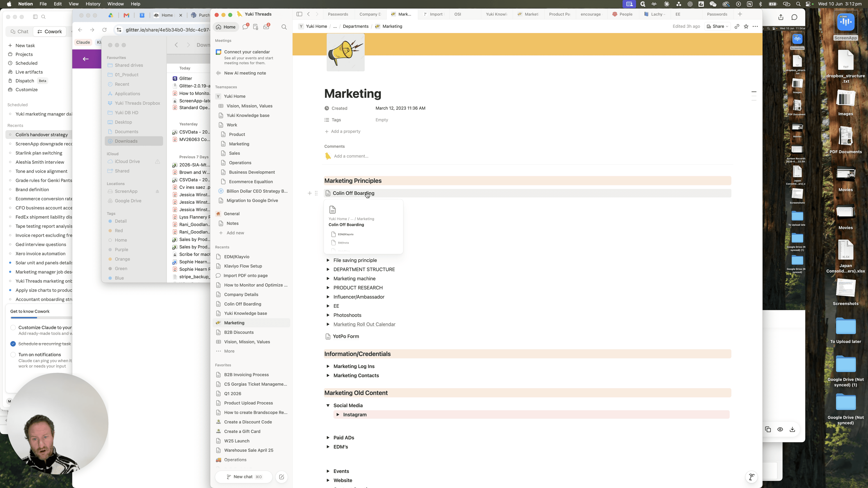This screenshot has height=488, width=868.
Task: Click block drag handle beside Colin Off Boarding
Action: (x=316, y=193)
